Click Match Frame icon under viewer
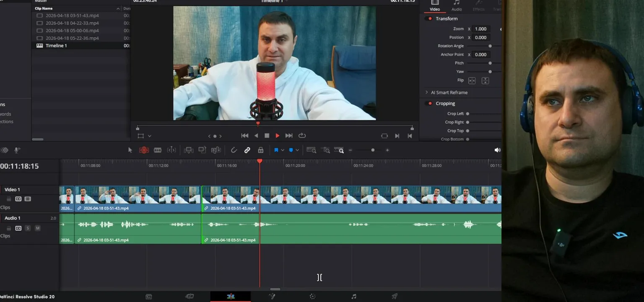 click(x=384, y=136)
